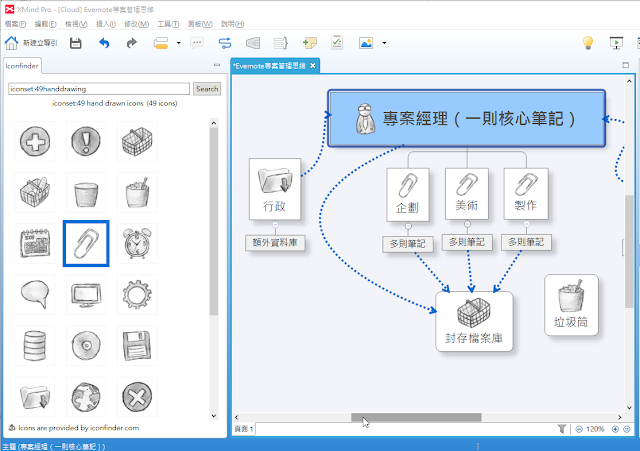640x451 pixels.
Task: Pick the floppy disk icon thumbnail
Action: point(137,346)
